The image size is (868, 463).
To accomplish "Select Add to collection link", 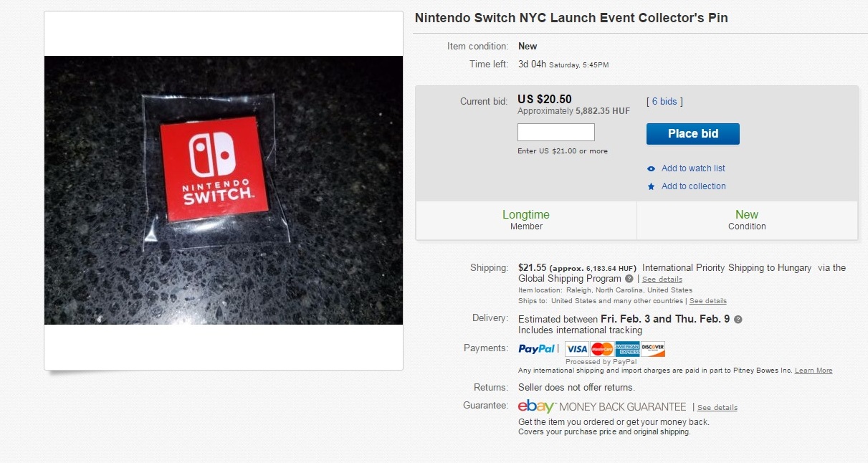I will [x=693, y=186].
